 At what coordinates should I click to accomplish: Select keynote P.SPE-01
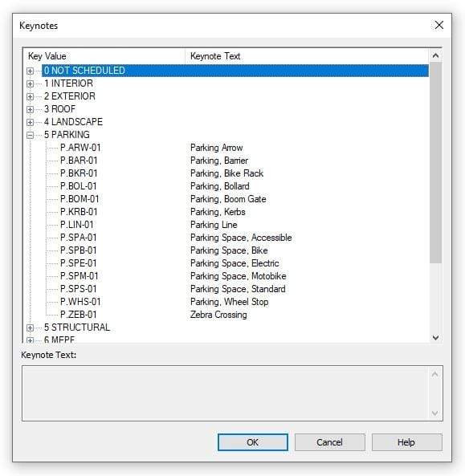coord(79,263)
